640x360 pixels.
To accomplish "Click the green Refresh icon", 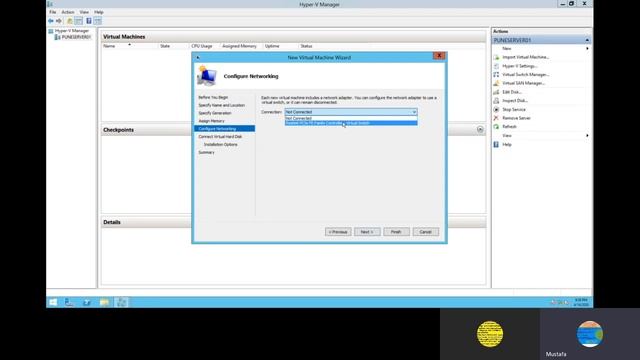I will pos(496,127).
